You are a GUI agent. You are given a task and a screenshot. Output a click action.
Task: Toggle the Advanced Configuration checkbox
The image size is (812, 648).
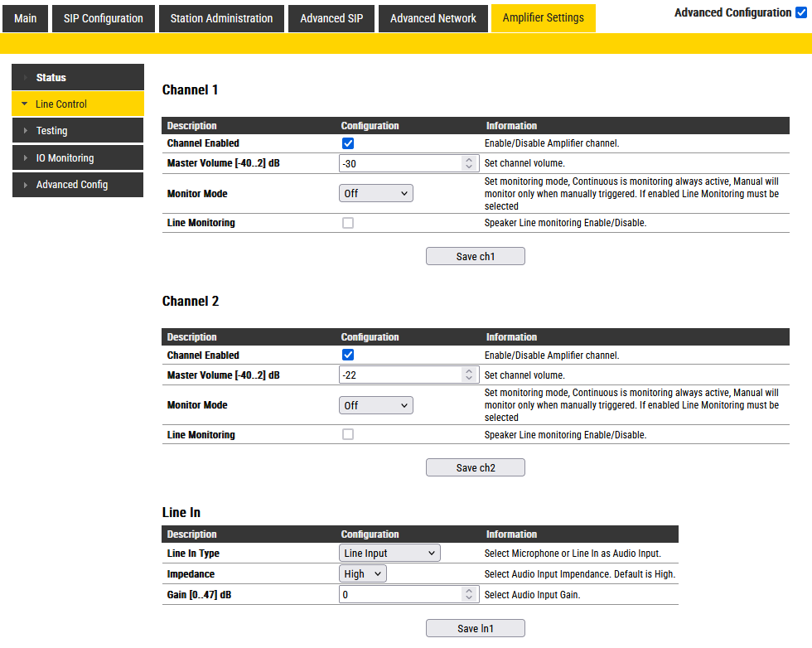coord(800,13)
